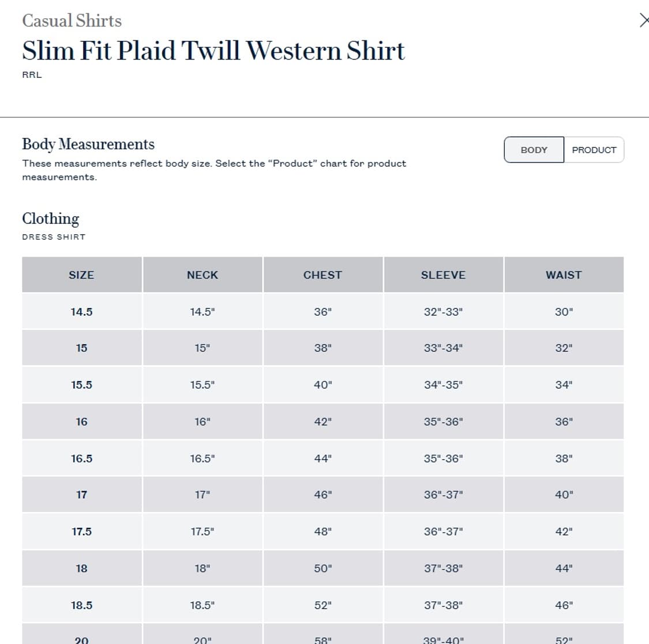649x644 pixels.
Task: Click the Slim Fit Plaid Twill Western Shirt title
Action: pos(213,51)
